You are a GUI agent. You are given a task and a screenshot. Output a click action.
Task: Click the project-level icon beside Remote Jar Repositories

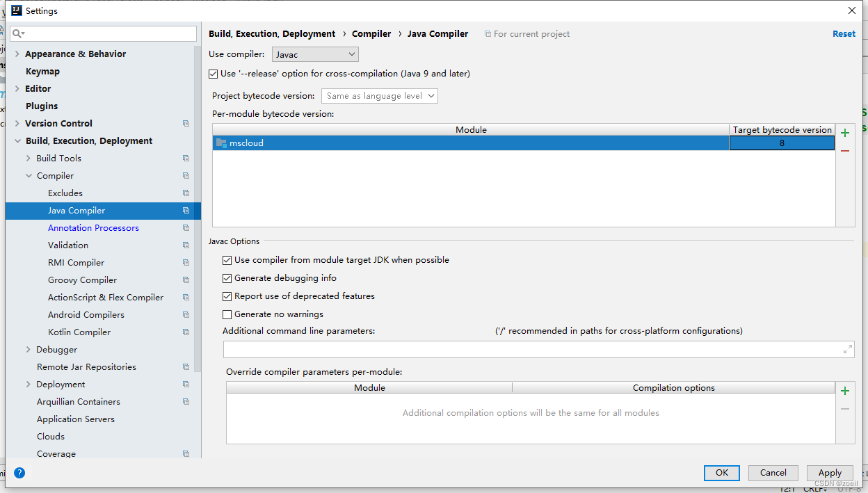tap(186, 367)
